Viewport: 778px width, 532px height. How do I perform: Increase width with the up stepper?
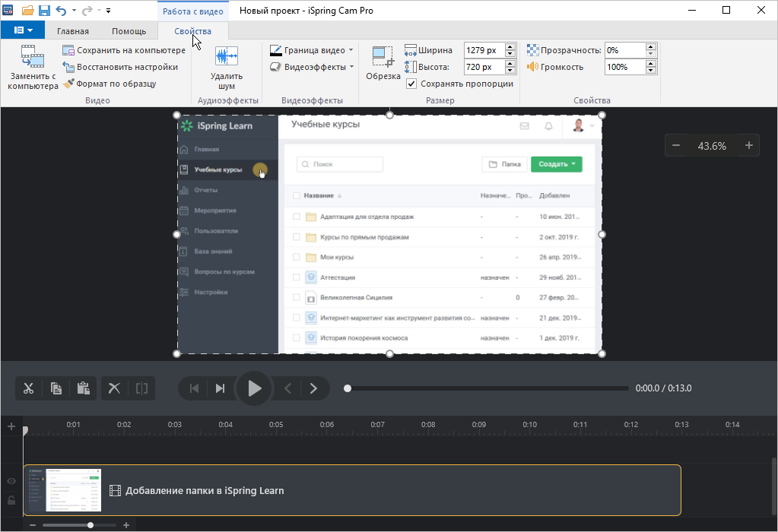pyautogui.click(x=510, y=46)
